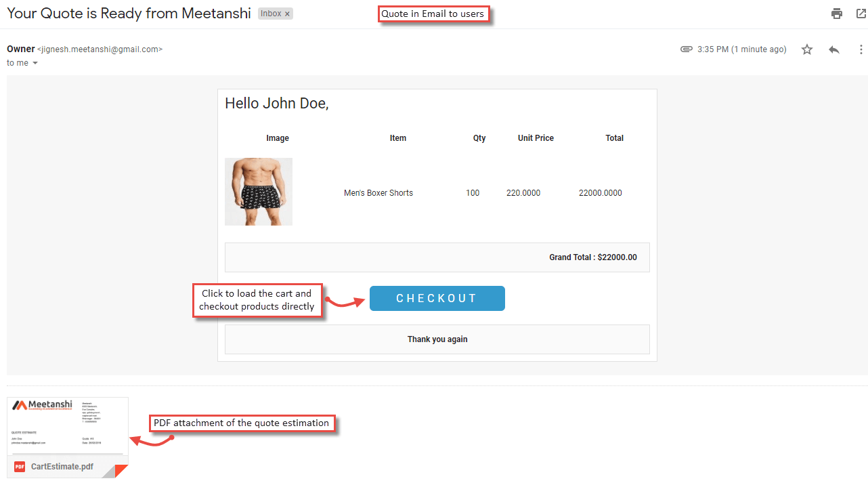Click the blue CHECKOUT button
Screen dimensions: 868x483
click(437, 299)
